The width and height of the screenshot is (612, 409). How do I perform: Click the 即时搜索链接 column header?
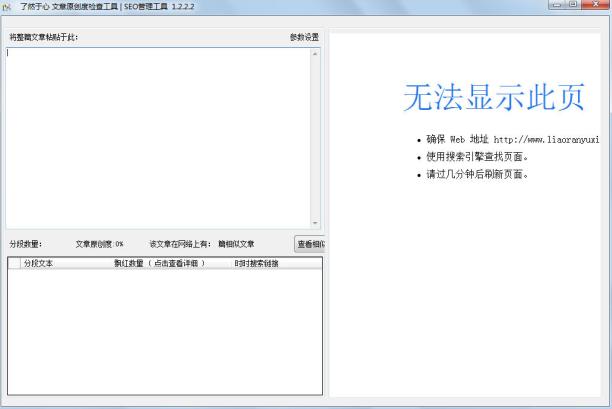(257, 264)
